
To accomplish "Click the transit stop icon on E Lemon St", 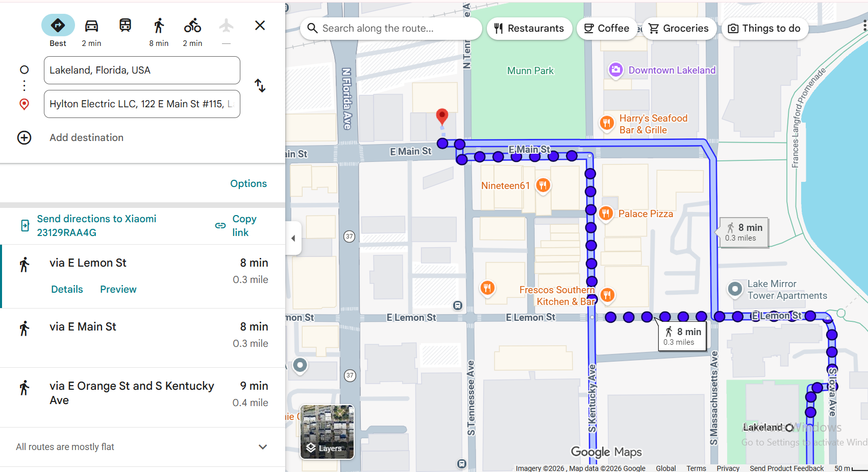I will click(458, 305).
